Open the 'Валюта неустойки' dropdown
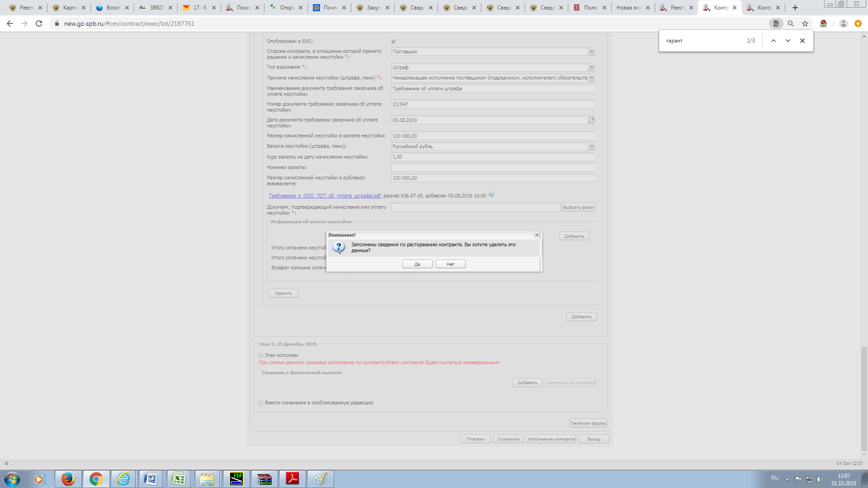The height and width of the screenshot is (488, 868). pos(591,146)
